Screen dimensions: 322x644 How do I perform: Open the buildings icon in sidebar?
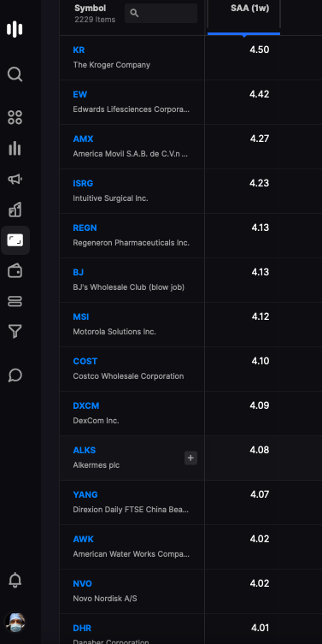click(x=15, y=210)
